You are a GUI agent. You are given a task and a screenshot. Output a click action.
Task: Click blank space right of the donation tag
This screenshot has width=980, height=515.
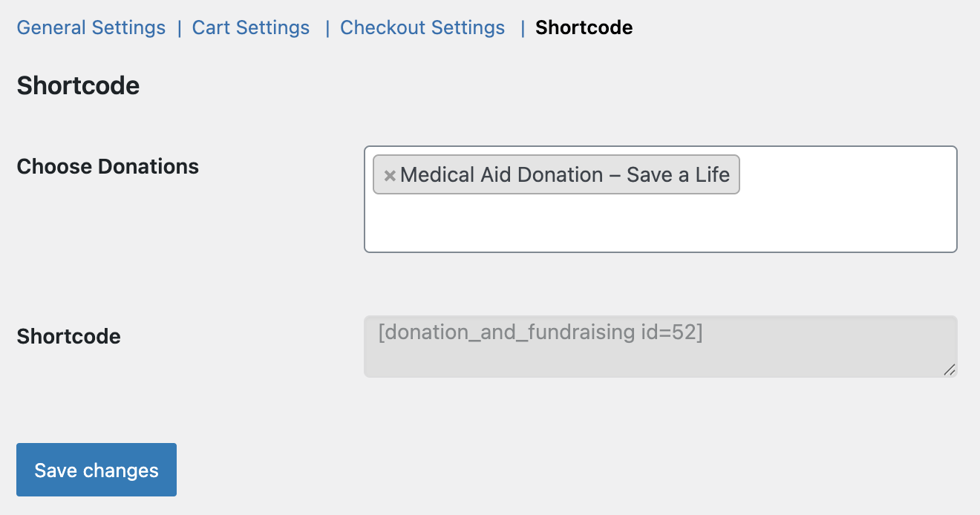pos(846,175)
